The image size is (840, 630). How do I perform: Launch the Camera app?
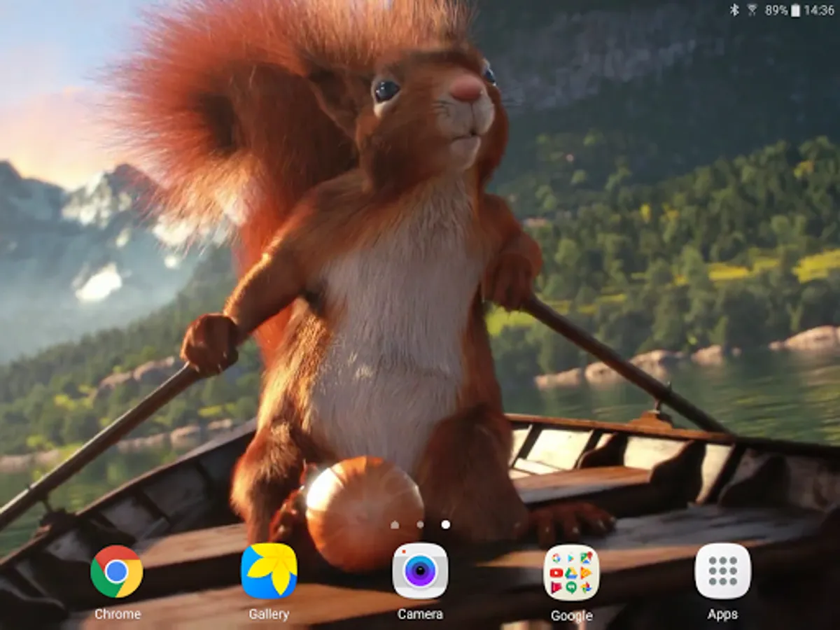tap(420, 571)
